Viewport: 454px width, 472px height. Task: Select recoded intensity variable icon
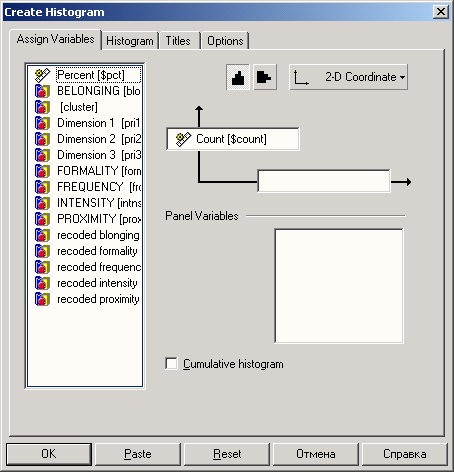(42, 283)
